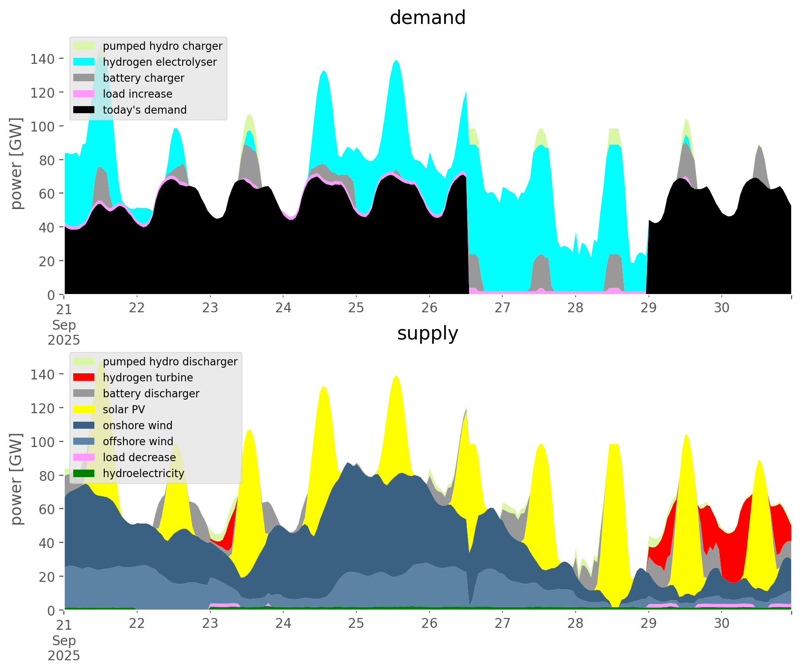Click the pumped hydro charger legend swatch
Viewport: 801px width, 672px height.
[85, 46]
